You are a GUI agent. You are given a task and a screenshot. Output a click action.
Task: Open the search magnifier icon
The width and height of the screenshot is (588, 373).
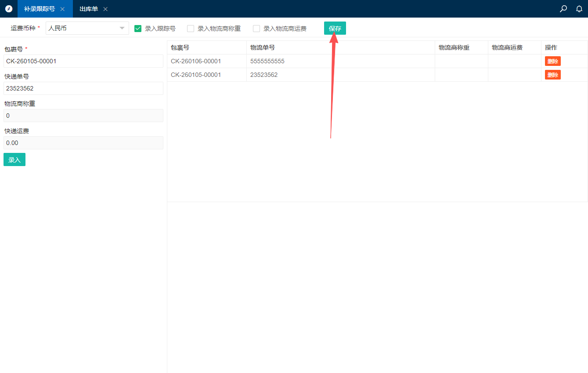click(563, 9)
